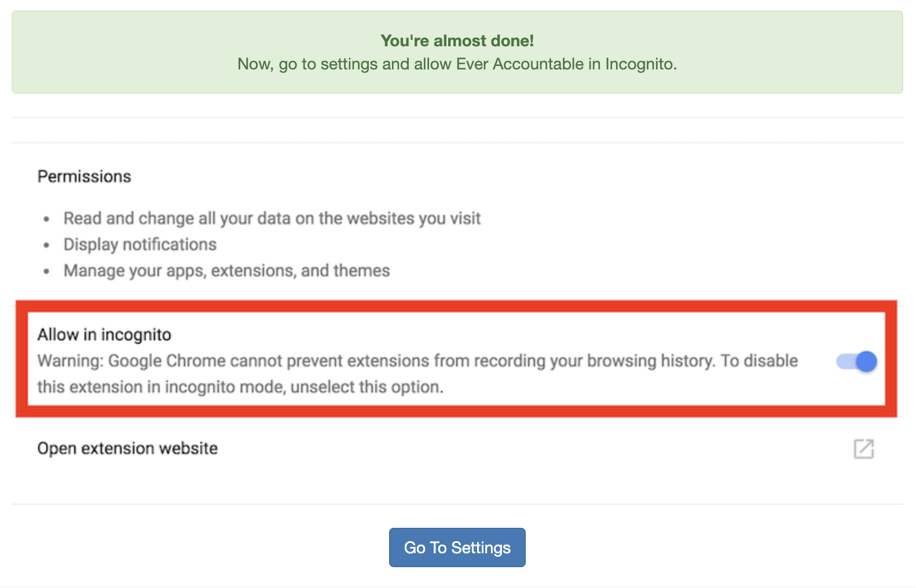Click the "You're almost done!" heading
Image resolution: width=916 pixels, height=588 pixels.
(457, 41)
